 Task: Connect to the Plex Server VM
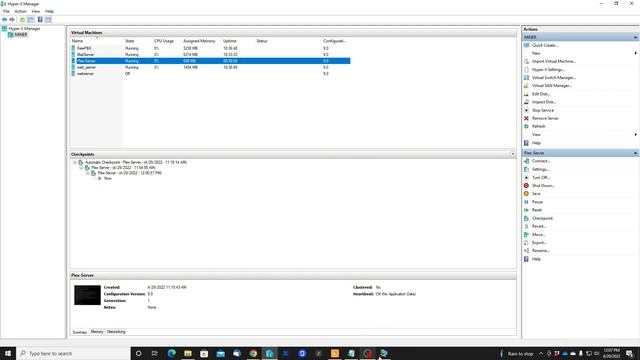coord(541,161)
